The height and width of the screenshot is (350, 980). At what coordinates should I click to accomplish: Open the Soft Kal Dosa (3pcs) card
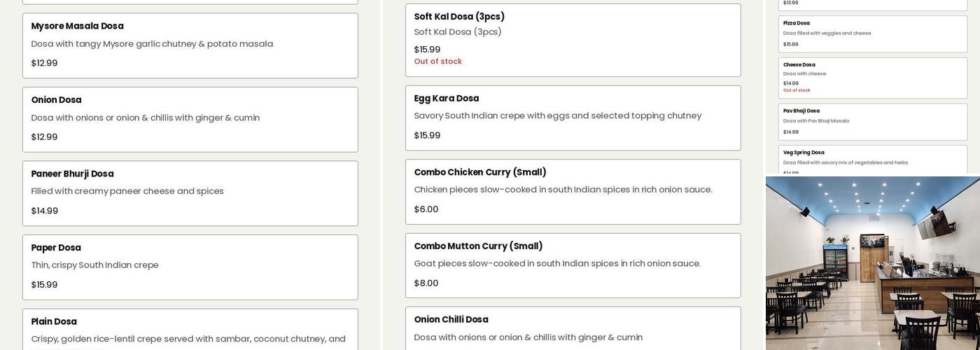[573, 40]
